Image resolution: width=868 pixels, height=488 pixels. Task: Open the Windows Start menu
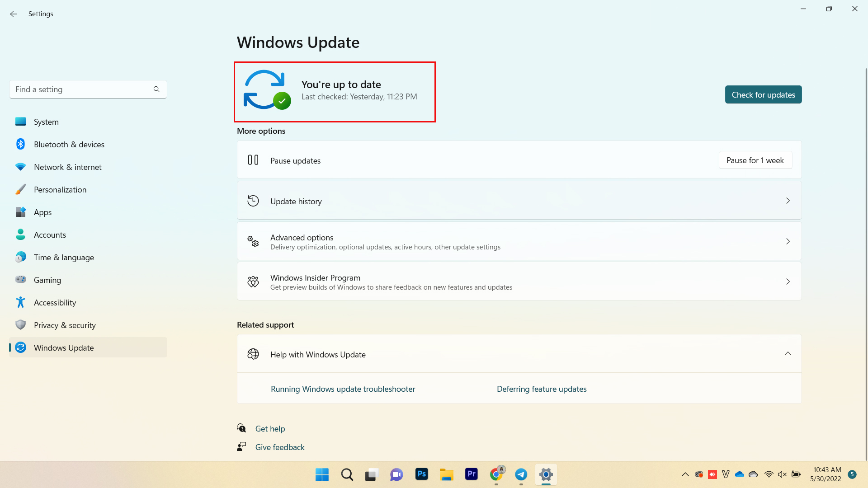322,474
